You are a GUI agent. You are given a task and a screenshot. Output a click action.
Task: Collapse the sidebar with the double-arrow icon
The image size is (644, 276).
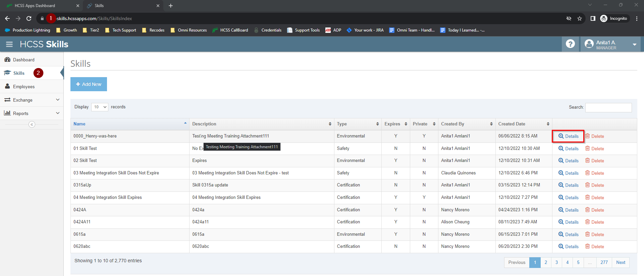[x=32, y=124]
